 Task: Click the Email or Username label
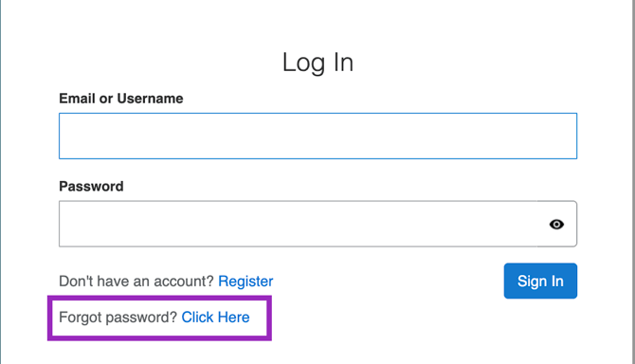pyautogui.click(x=121, y=99)
